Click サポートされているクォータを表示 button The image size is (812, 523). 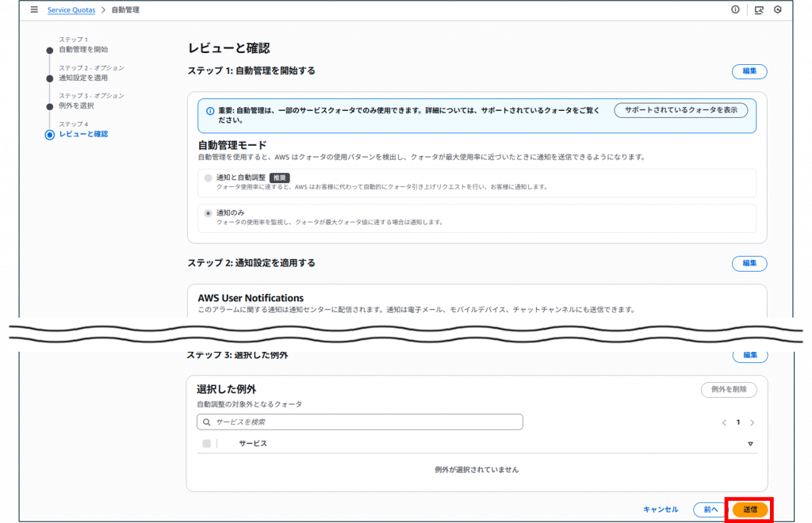pos(680,110)
